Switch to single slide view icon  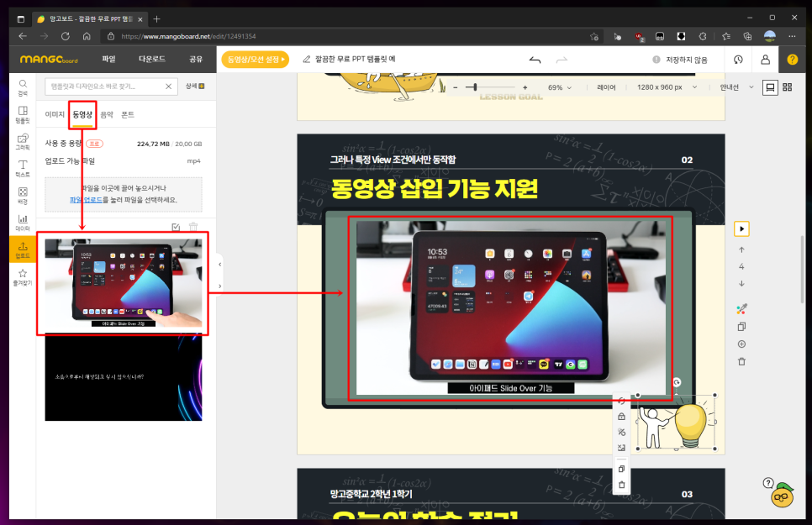coord(770,87)
